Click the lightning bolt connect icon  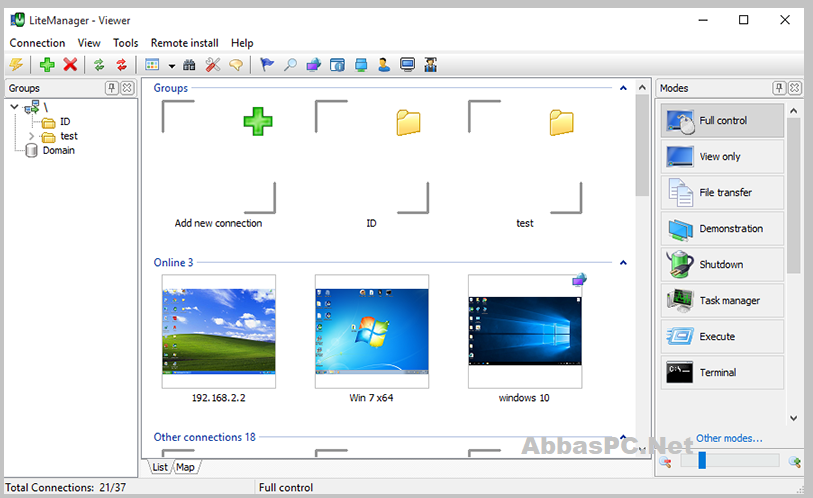tap(17, 65)
